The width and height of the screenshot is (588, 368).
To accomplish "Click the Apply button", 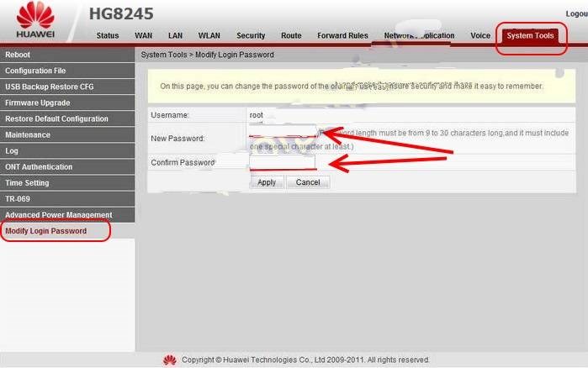I will pyautogui.click(x=267, y=182).
